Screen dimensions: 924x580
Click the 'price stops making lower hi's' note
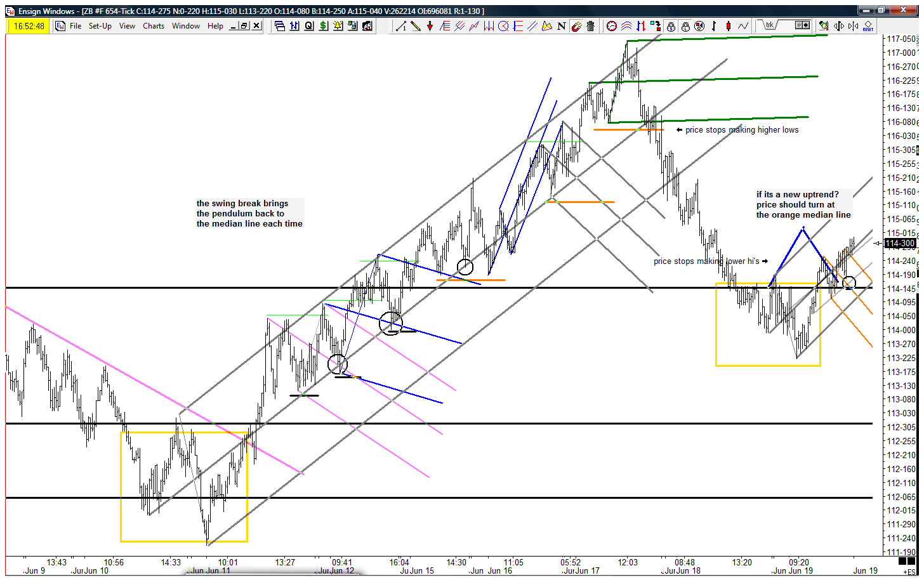point(706,261)
